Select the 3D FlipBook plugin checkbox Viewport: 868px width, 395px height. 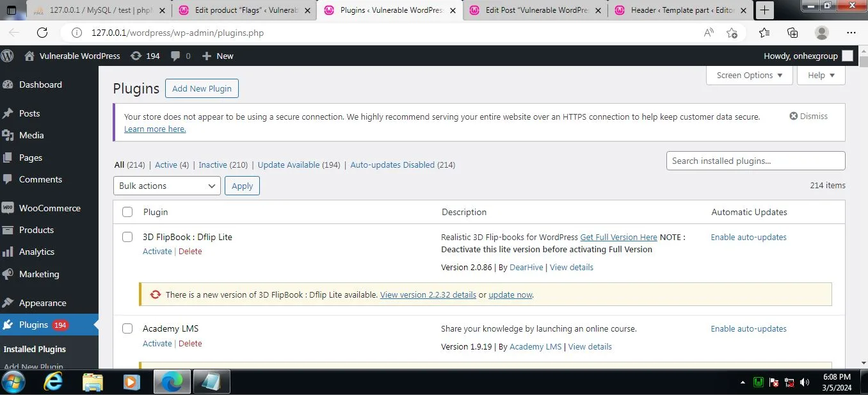click(x=127, y=237)
